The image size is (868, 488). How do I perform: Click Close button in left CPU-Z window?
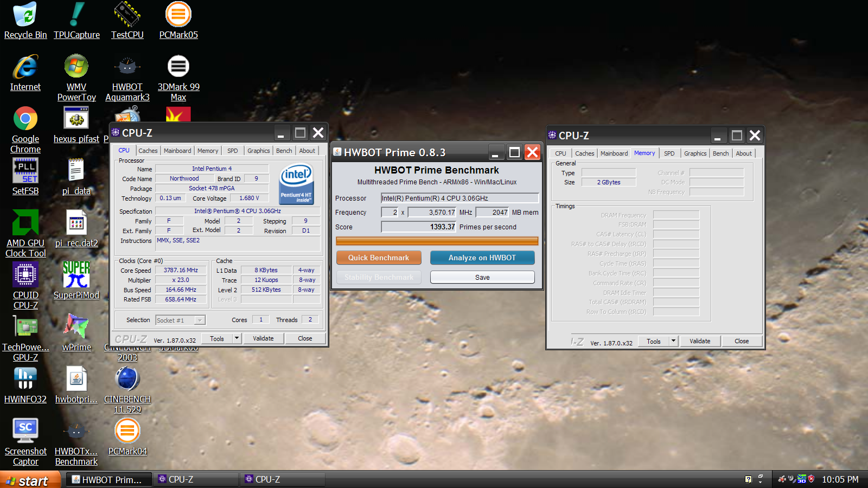pyautogui.click(x=305, y=338)
